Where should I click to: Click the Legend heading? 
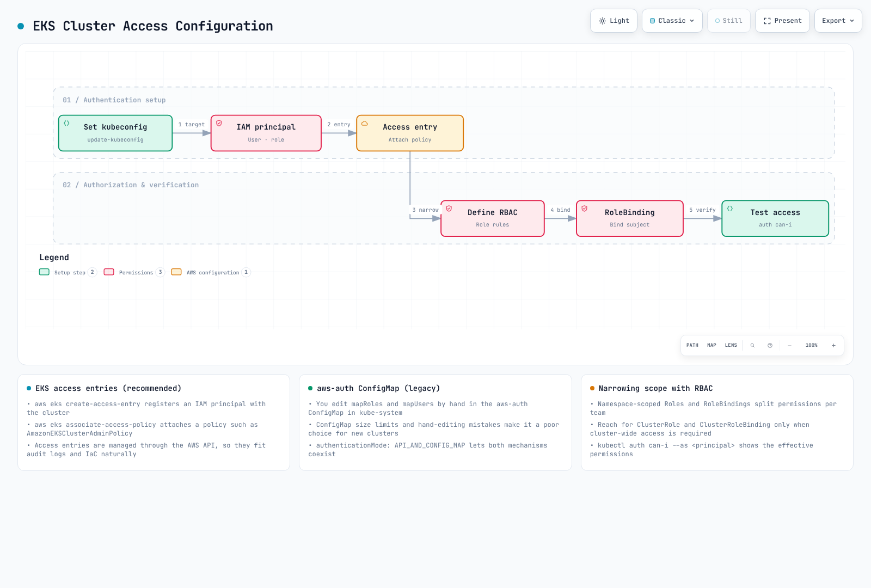pos(54,258)
